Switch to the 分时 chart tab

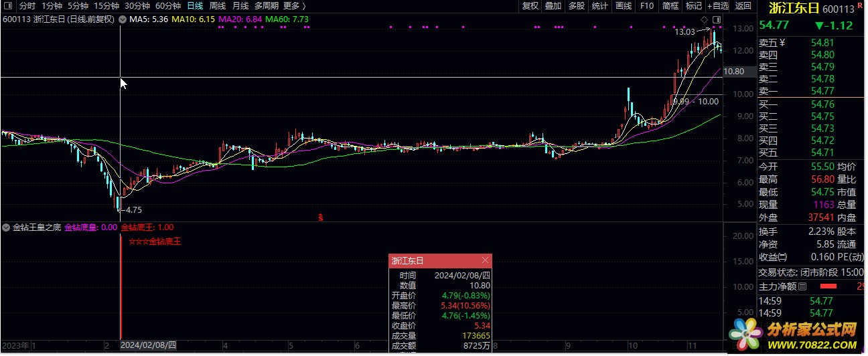coord(27,6)
